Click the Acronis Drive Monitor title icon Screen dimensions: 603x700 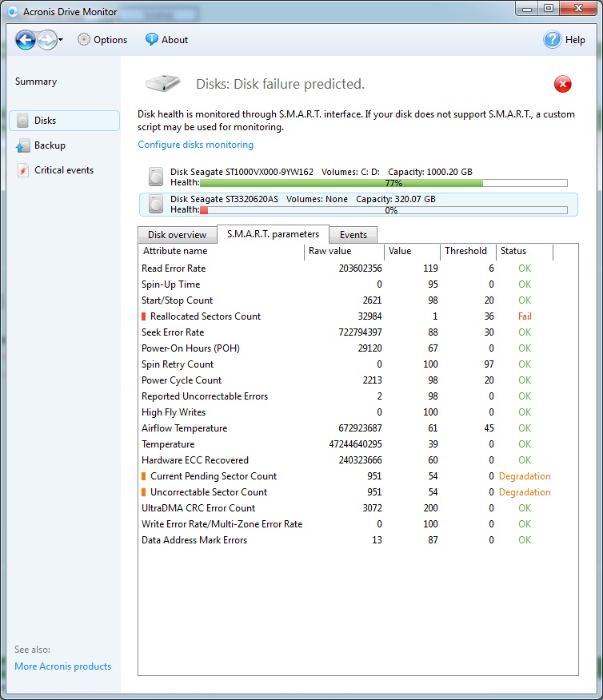(x=13, y=12)
